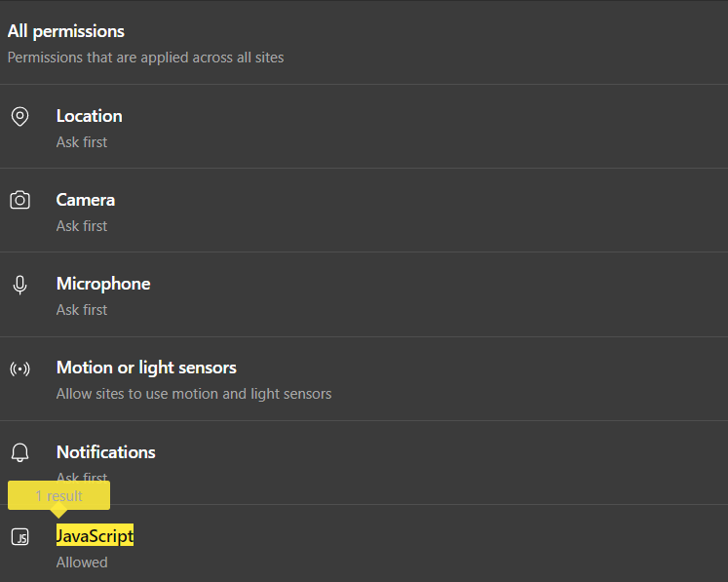Click the "1 result" search tooltip
The width and height of the screenshot is (728, 582).
[58, 495]
